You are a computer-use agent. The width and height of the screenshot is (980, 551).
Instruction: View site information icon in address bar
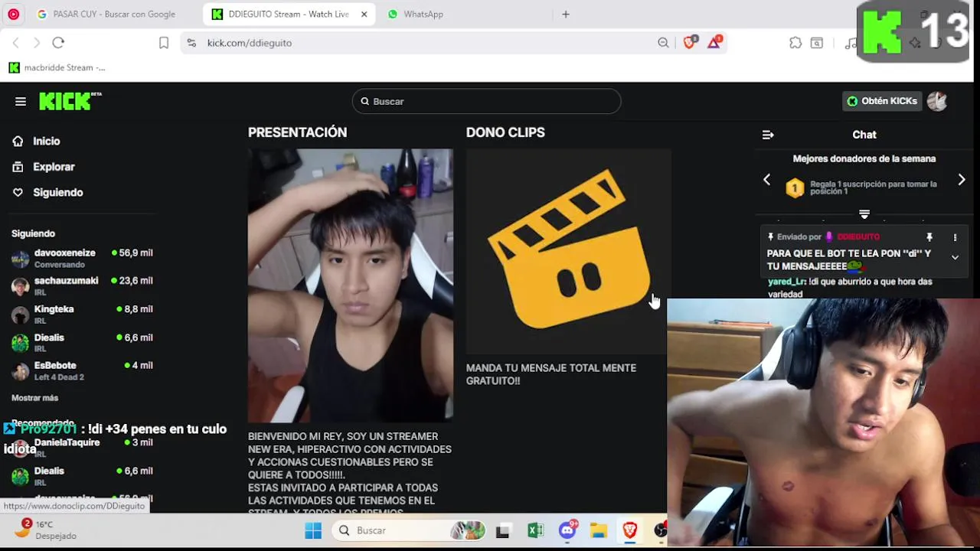pos(191,43)
